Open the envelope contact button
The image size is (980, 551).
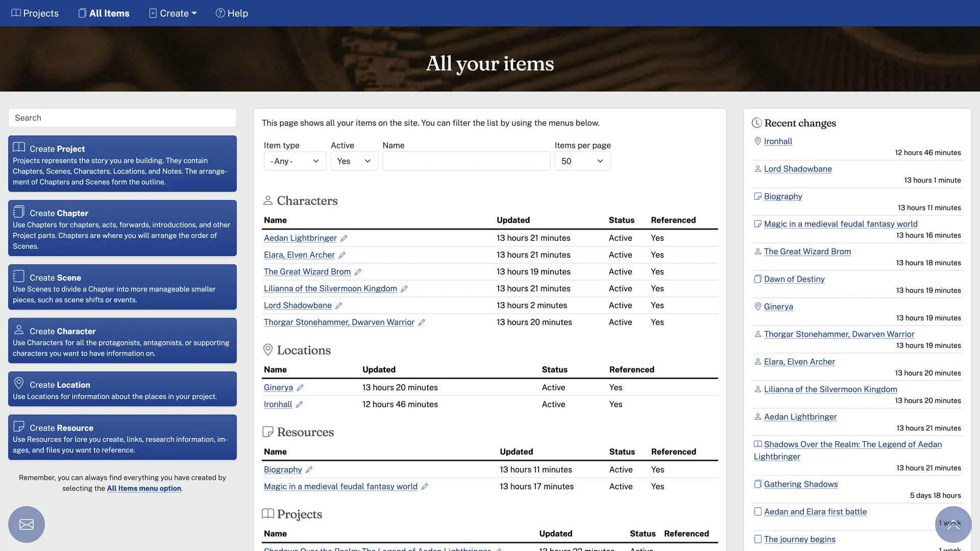point(27,524)
